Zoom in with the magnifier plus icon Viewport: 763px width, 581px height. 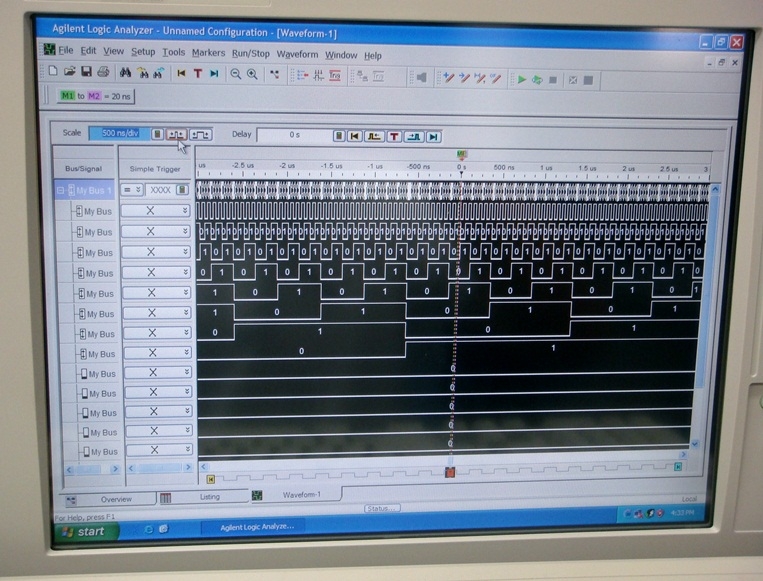click(x=252, y=74)
